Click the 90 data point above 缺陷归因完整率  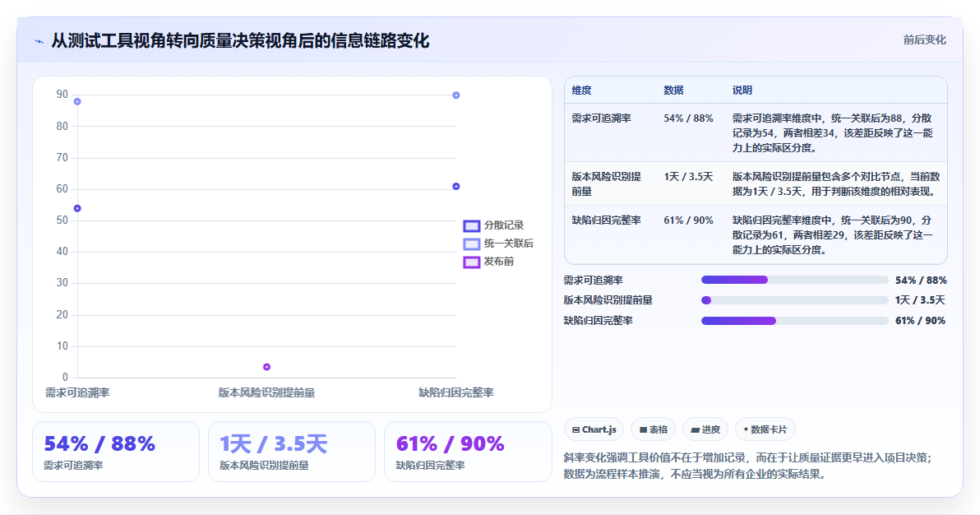456,95
